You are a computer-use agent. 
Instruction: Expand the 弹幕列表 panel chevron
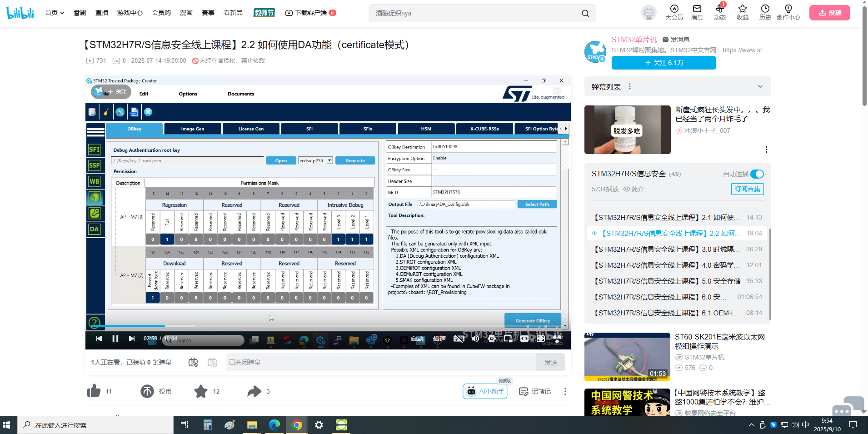(x=760, y=86)
